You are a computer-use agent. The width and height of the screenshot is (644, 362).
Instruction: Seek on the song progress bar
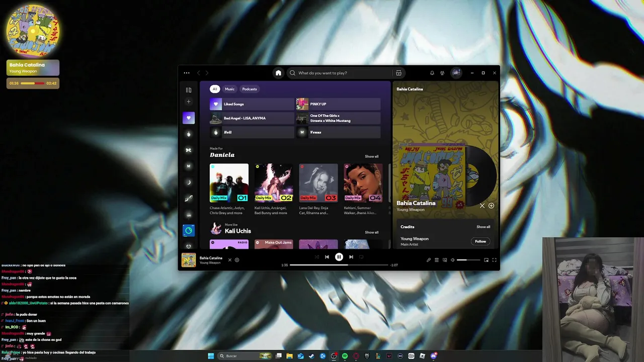point(339,265)
